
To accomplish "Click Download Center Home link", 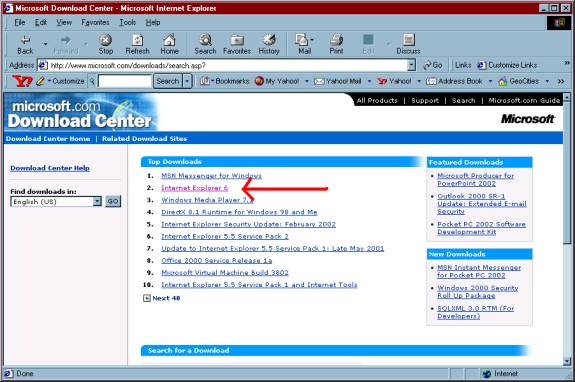I will pyautogui.click(x=48, y=139).
